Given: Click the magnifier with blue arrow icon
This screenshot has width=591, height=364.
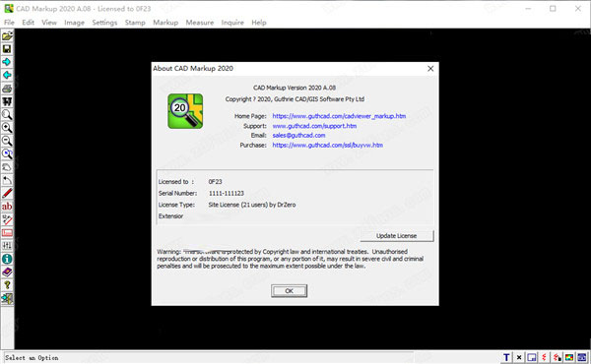Looking at the screenshot, I should pyautogui.click(x=7, y=153).
